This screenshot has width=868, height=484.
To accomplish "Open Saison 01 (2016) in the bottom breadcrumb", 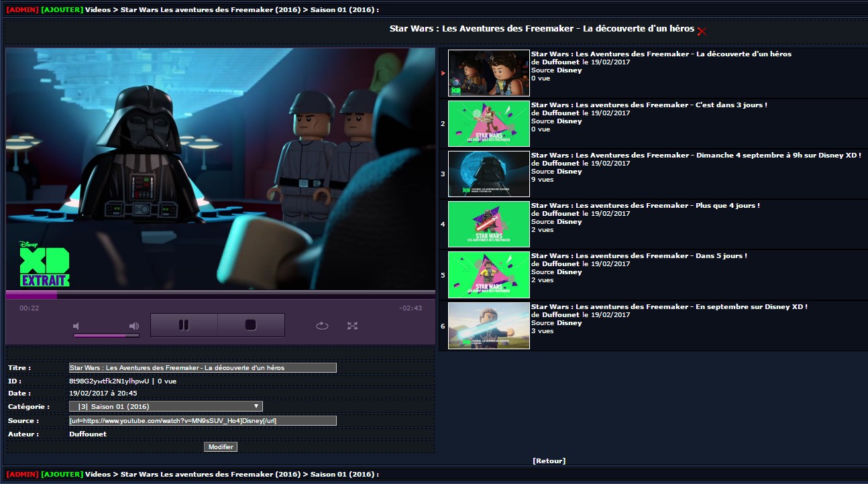I will 341,474.
